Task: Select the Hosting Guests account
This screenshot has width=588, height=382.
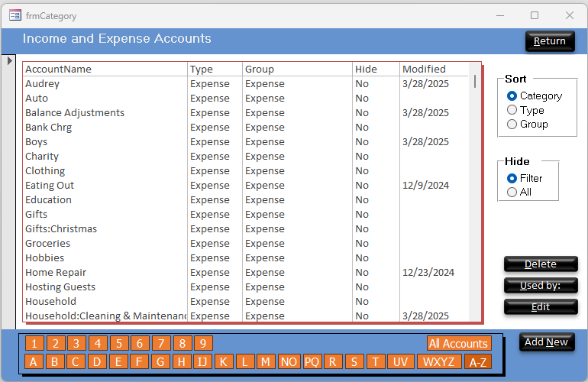Action: 246,286
